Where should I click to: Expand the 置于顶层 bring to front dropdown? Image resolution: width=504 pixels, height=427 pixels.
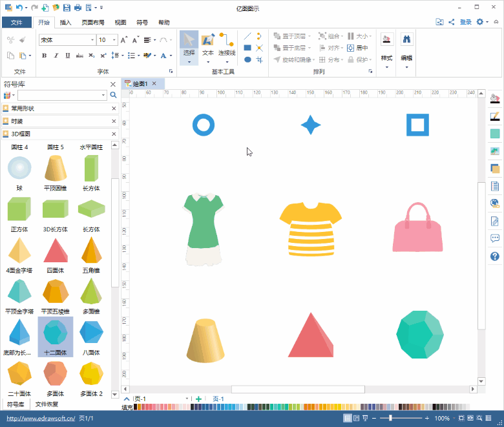(x=310, y=36)
